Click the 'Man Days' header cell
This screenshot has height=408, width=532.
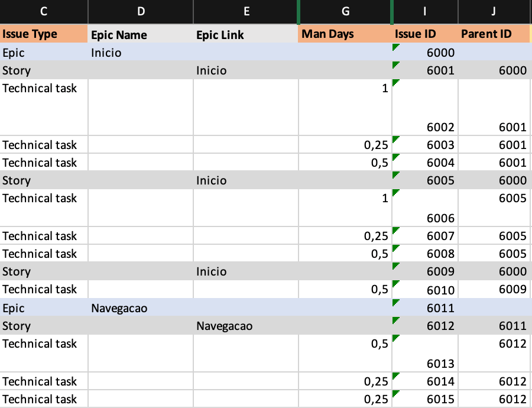point(345,34)
